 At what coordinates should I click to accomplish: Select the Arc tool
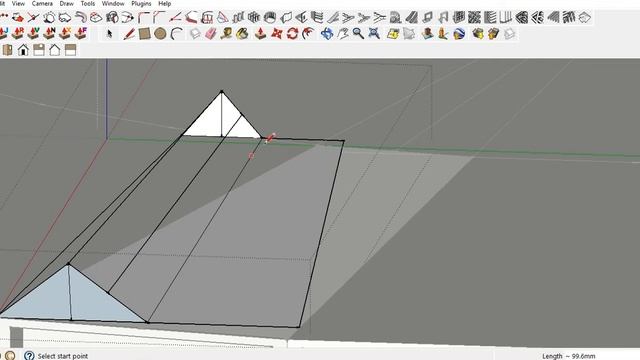tap(176, 33)
